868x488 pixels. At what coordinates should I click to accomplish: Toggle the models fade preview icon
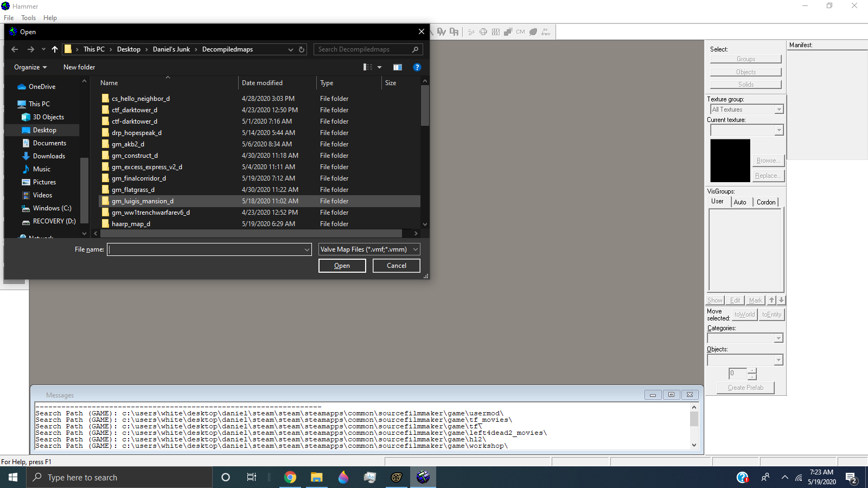pos(508,32)
